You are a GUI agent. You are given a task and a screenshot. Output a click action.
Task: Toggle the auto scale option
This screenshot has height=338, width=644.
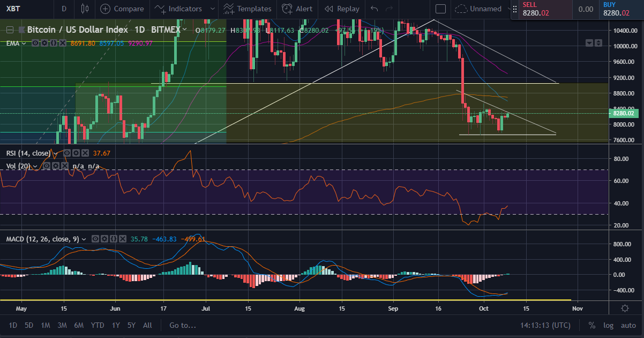tap(628, 325)
